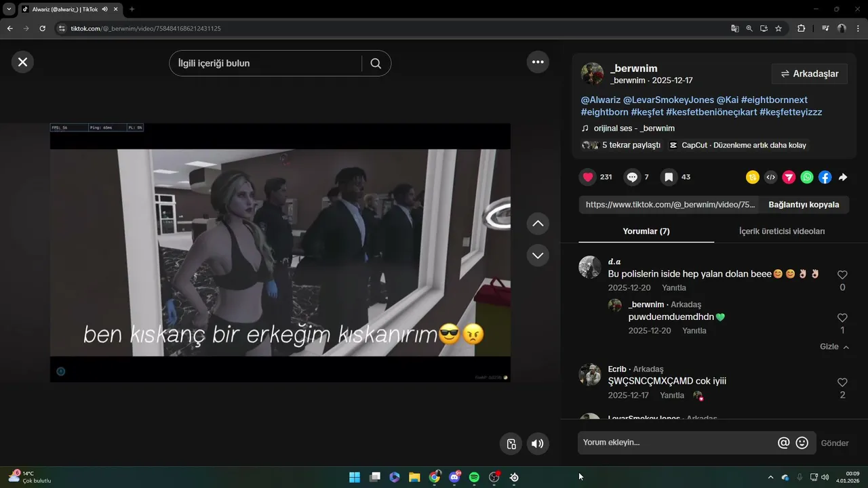Open browser extensions puzzle icon

(801, 28)
